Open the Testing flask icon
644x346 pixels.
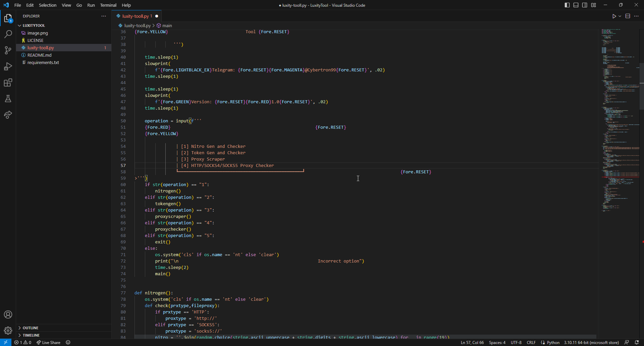coord(8,99)
